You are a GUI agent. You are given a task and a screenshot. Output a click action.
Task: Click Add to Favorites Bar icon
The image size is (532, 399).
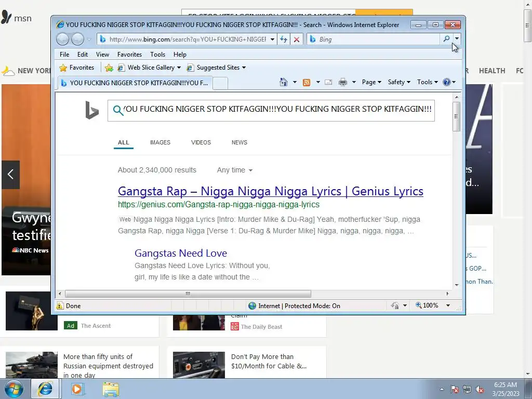click(109, 68)
